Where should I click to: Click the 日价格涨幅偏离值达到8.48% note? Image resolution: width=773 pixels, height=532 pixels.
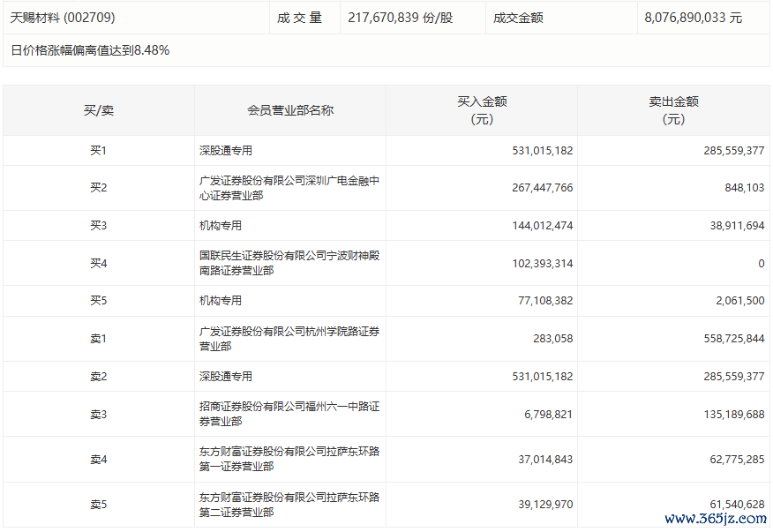coord(90,50)
